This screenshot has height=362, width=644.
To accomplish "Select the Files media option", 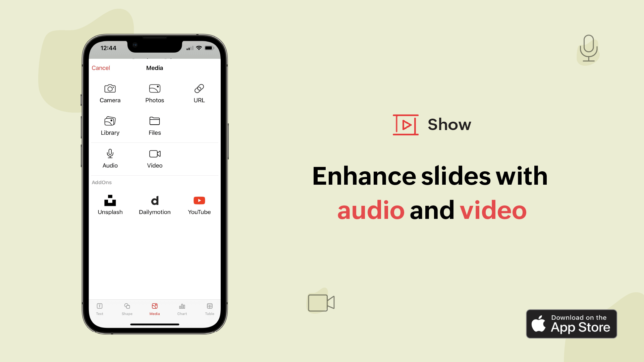I will coord(155,126).
